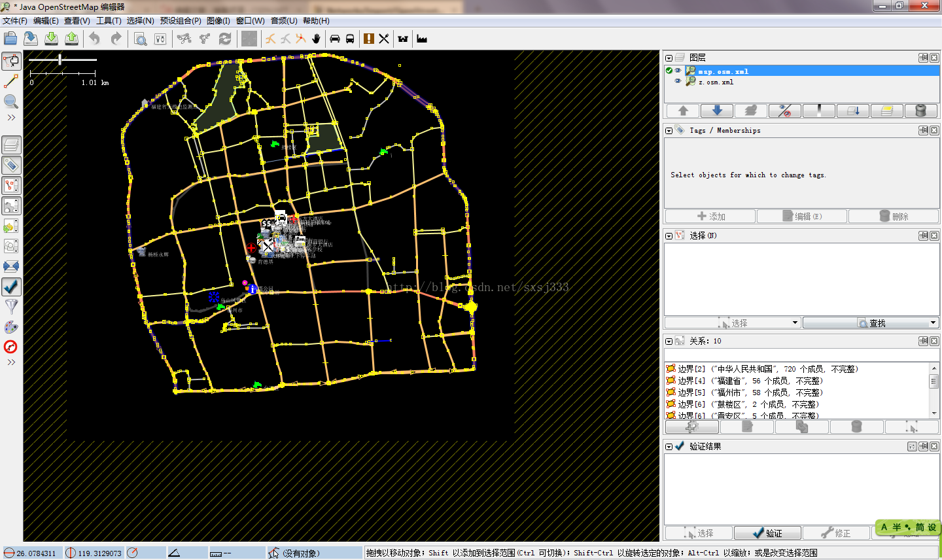The height and width of the screenshot is (560, 942).
Task: Collapse the 图层 layers panel
Action: coord(669,58)
